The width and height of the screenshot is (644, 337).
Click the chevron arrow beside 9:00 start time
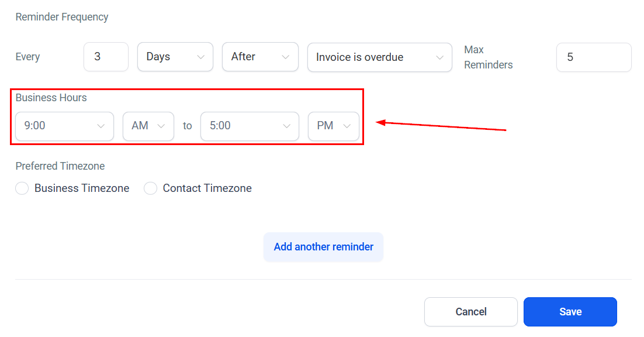click(101, 126)
